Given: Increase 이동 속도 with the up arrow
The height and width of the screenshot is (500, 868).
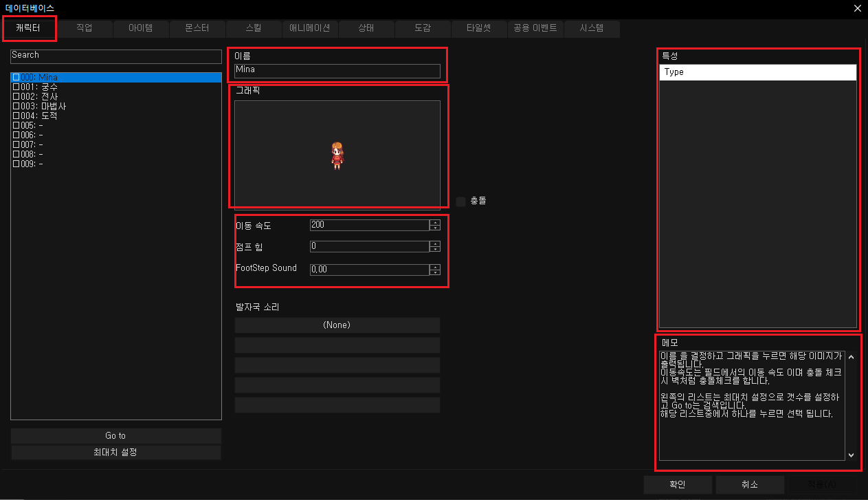Looking at the screenshot, I should pyautogui.click(x=434, y=222).
